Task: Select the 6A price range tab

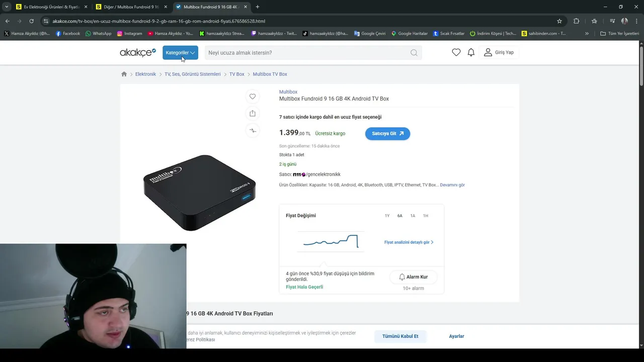Action: pos(400,216)
